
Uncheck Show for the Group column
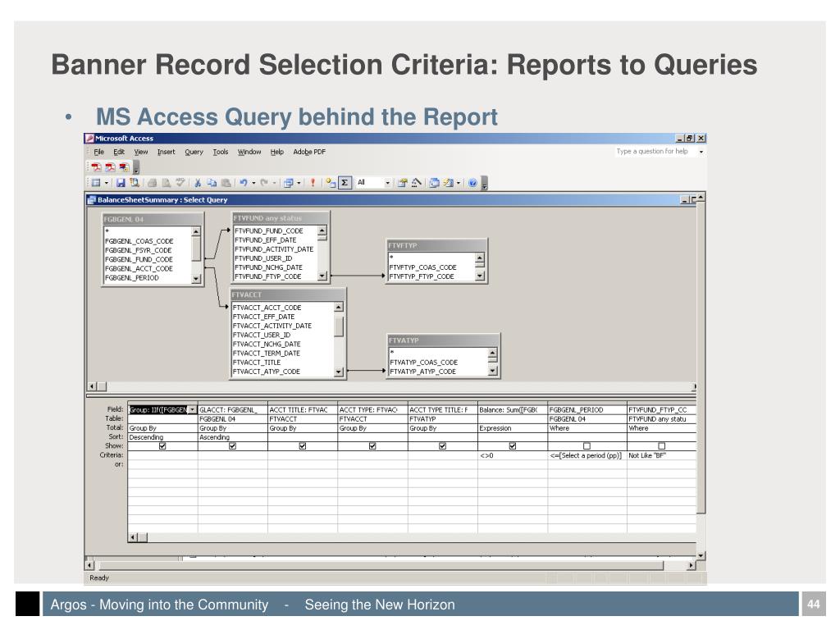(x=163, y=445)
